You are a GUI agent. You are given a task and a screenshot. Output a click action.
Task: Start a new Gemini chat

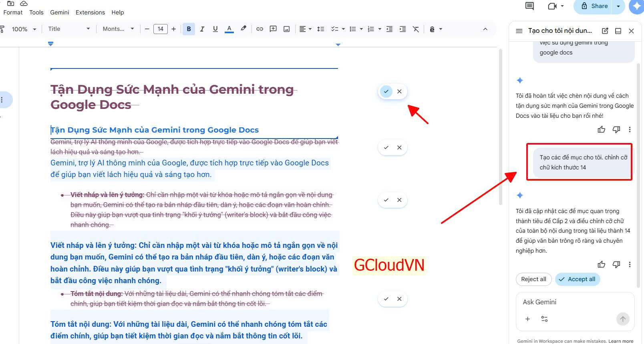coord(605,31)
